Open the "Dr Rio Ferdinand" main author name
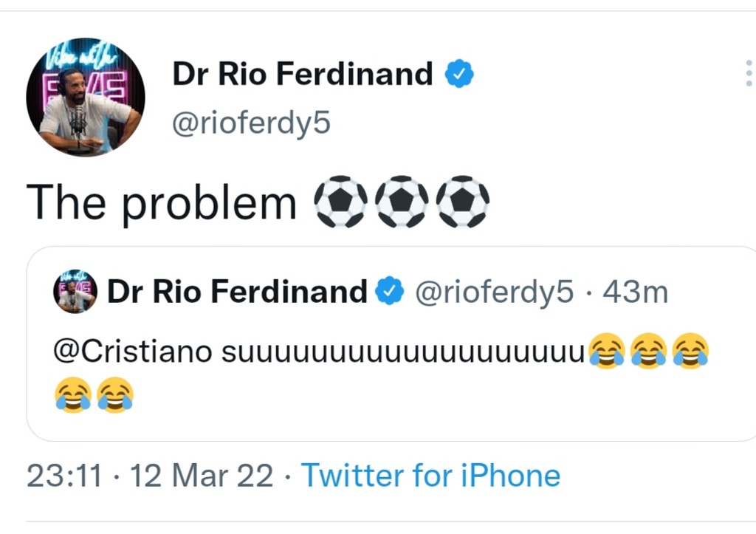 (303, 74)
